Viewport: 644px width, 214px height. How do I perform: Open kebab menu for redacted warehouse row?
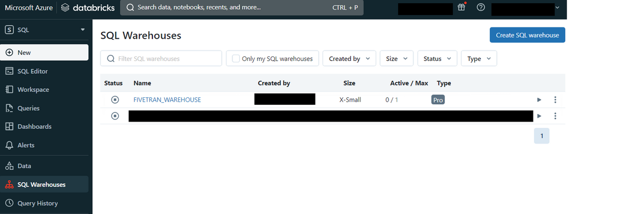[x=555, y=116]
